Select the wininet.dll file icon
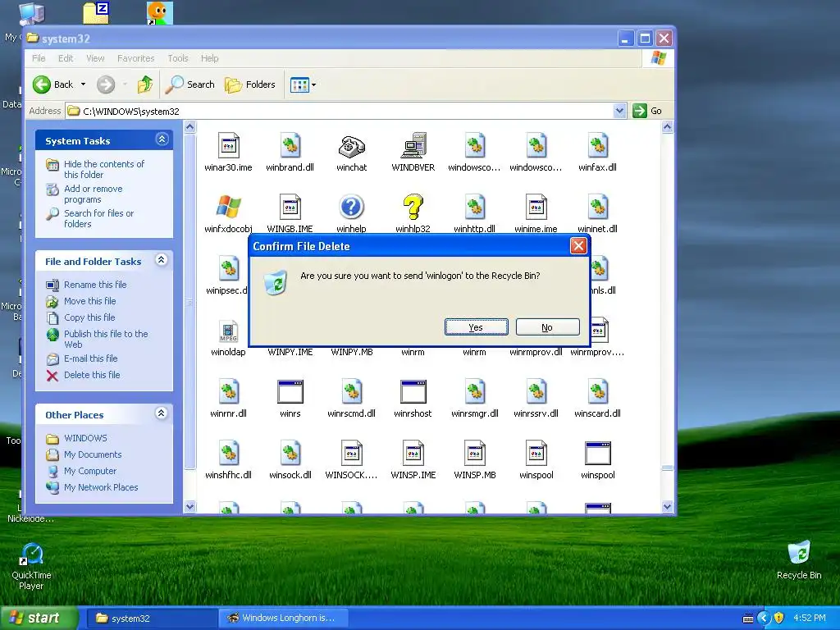840x630 pixels. click(x=598, y=207)
